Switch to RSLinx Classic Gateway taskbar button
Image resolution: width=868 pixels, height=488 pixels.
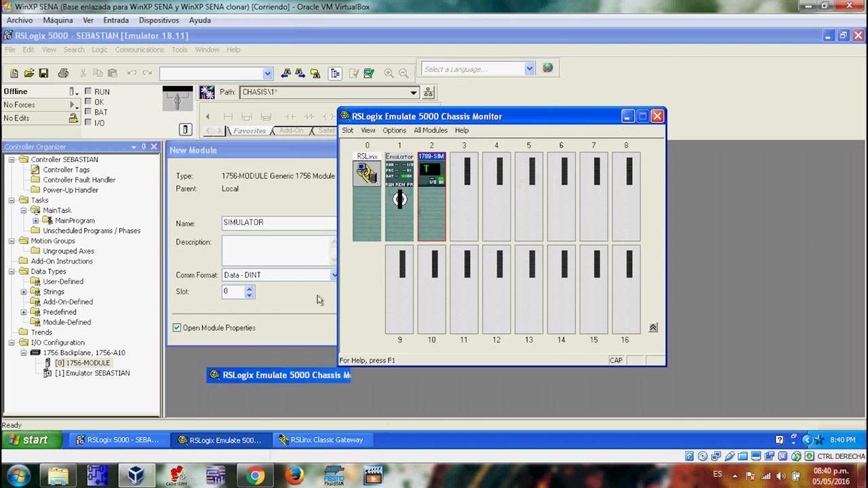coord(321,440)
